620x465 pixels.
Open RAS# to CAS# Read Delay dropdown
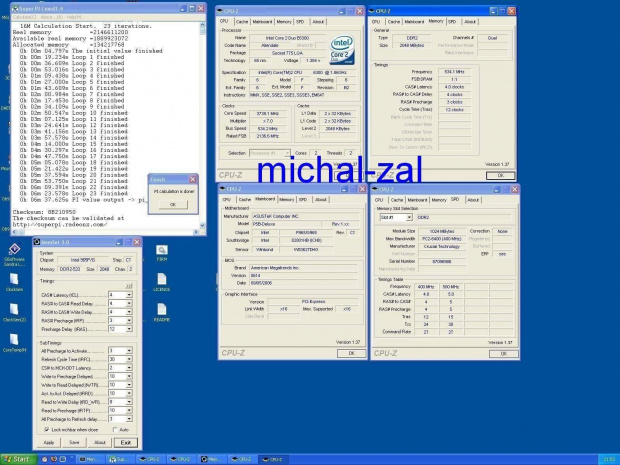pyautogui.click(x=129, y=304)
